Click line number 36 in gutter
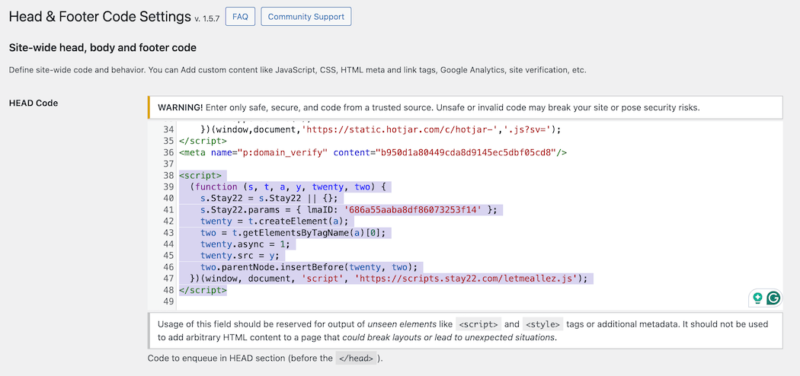 [x=168, y=153]
